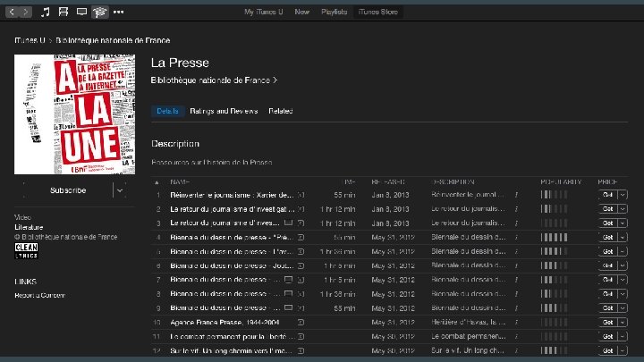Open Get dropdown for row 5
The image size is (644, 362).
[623, 251]
